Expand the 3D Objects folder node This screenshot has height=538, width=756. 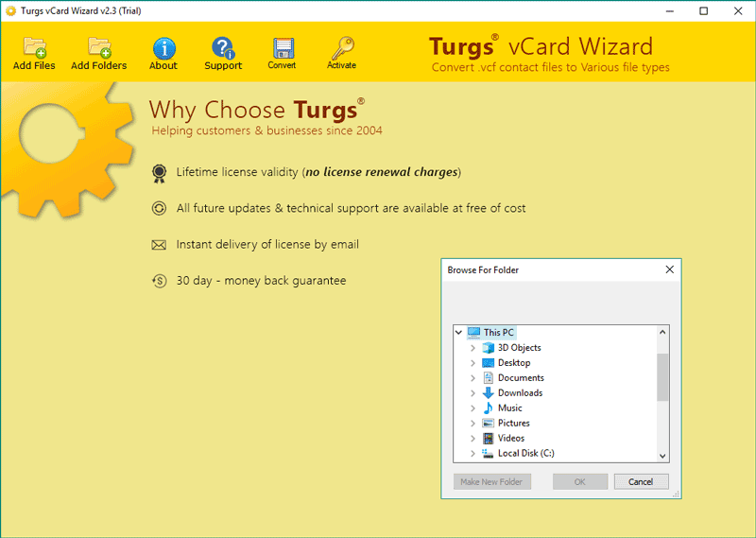click(x=473, y=347)
